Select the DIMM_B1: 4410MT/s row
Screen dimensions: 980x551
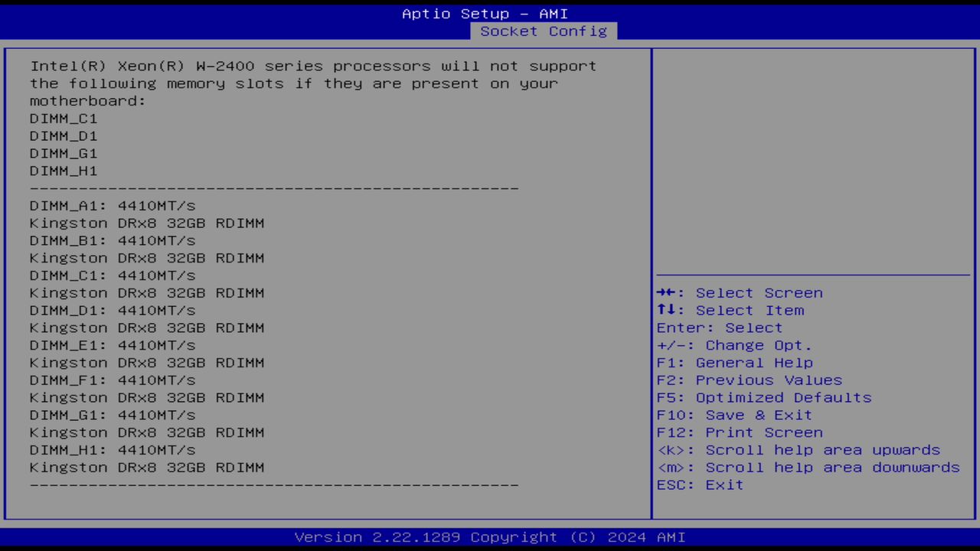(113, 240)
